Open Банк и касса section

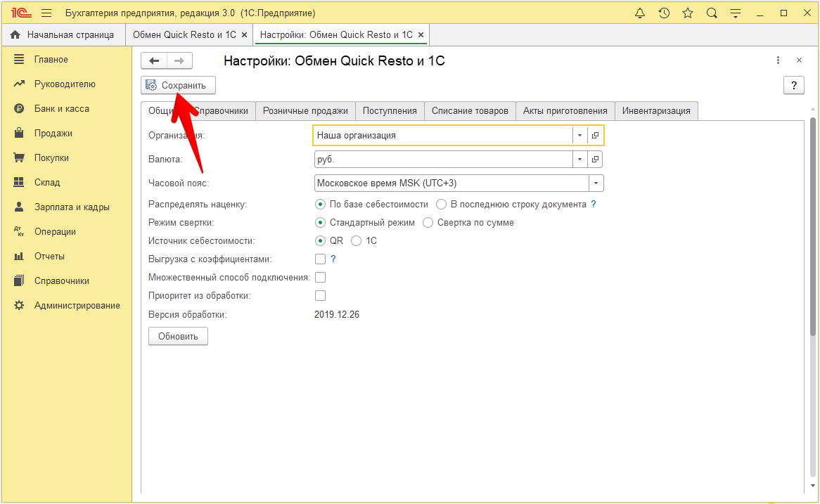click(62, 109)
